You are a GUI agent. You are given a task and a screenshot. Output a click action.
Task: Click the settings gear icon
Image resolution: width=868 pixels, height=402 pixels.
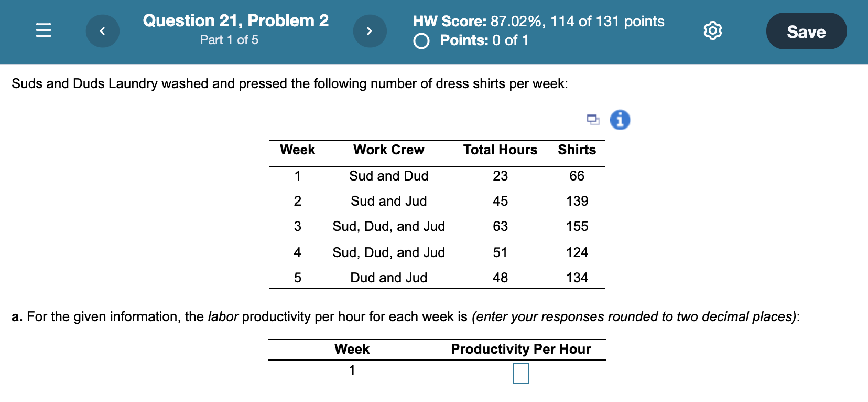[x=713, y=30]
